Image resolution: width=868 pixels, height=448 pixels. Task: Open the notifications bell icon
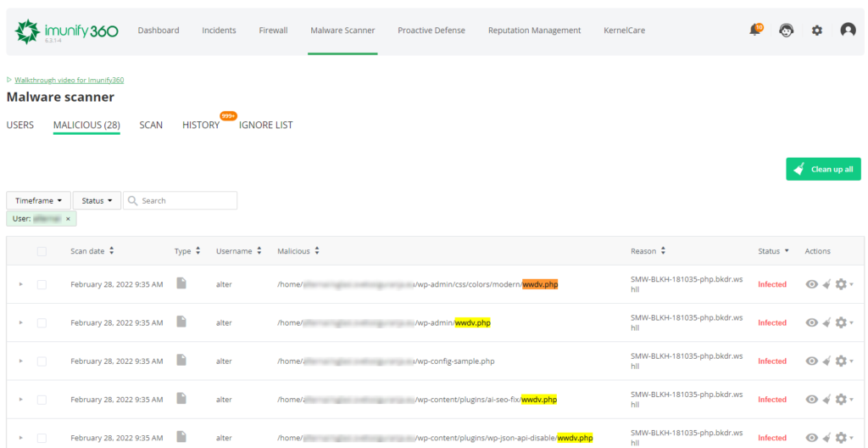pyautogui.click(x=755, y=31)
